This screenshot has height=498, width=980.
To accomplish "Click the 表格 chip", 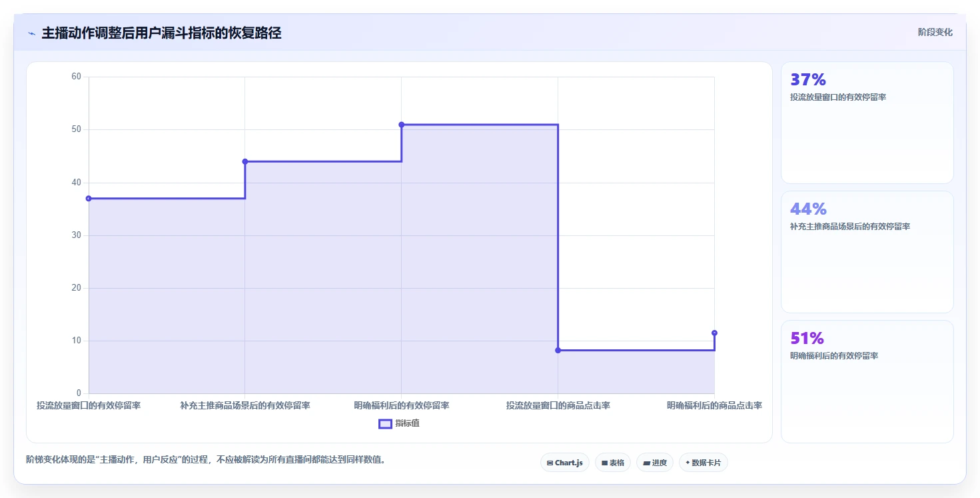I will pyautogui.click(x=613, y=463).
